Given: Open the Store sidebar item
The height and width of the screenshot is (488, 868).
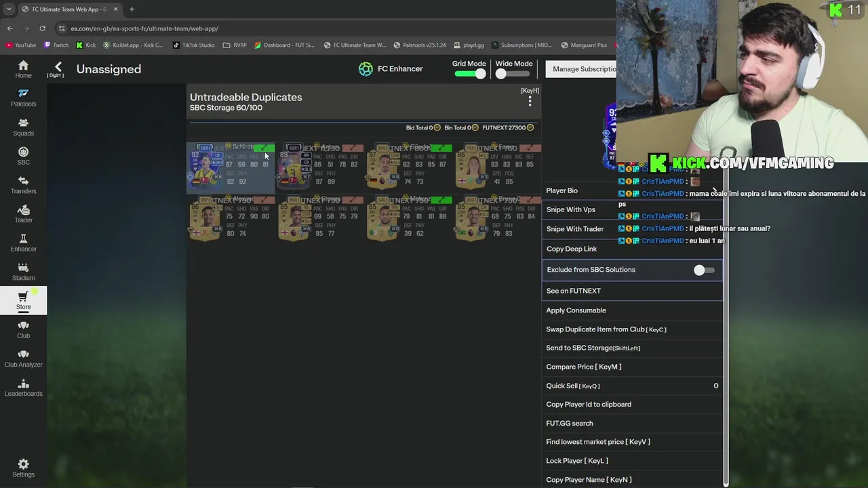Looking at the screenshot, I should click(x=23, y=301).
